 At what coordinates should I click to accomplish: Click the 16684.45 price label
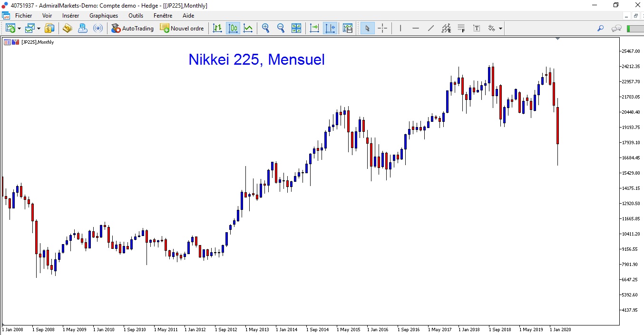(x=630, y=158)
